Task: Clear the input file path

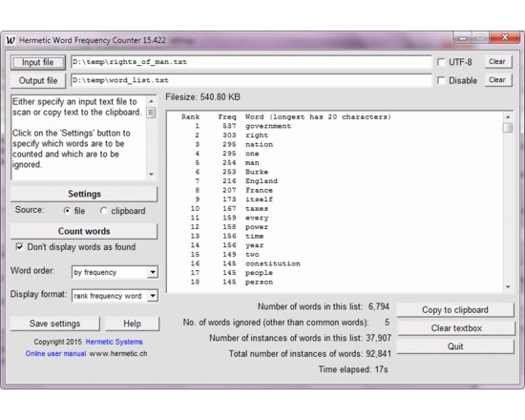Action: coord(498,62)
